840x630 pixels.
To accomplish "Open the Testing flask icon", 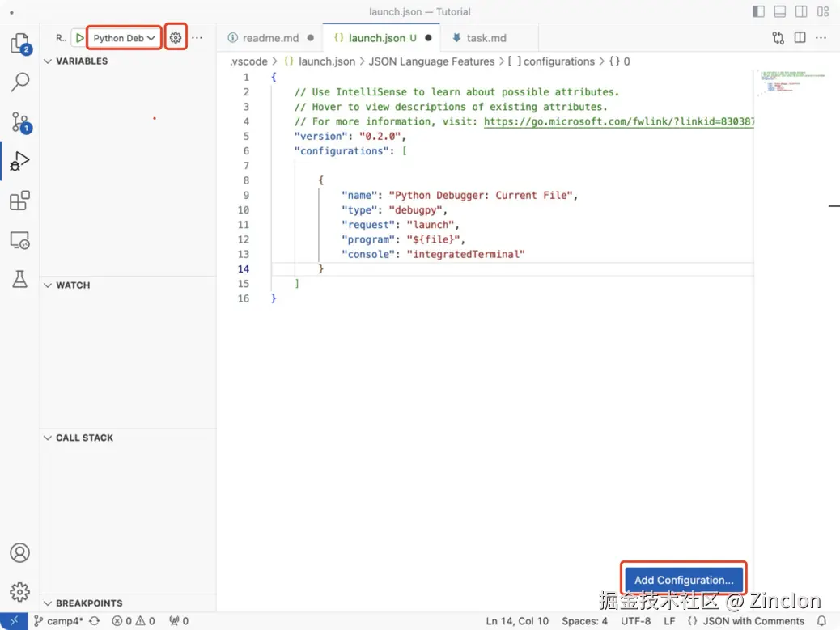I will coord(20,279).
